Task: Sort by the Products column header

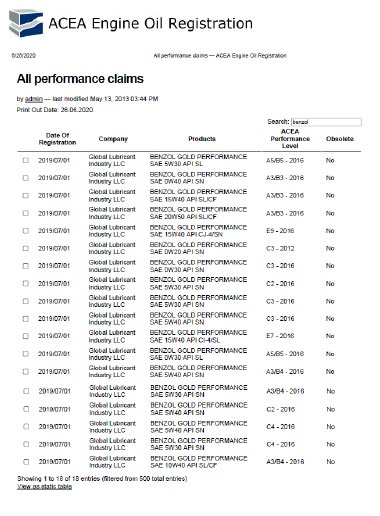Action: 202,139
